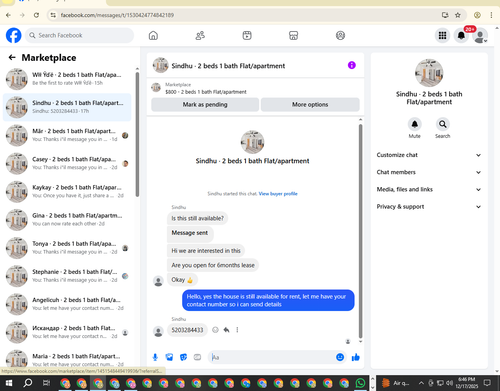Open the Gina conversation
This screenshot has width=500, height=391.
click(67, 220)
